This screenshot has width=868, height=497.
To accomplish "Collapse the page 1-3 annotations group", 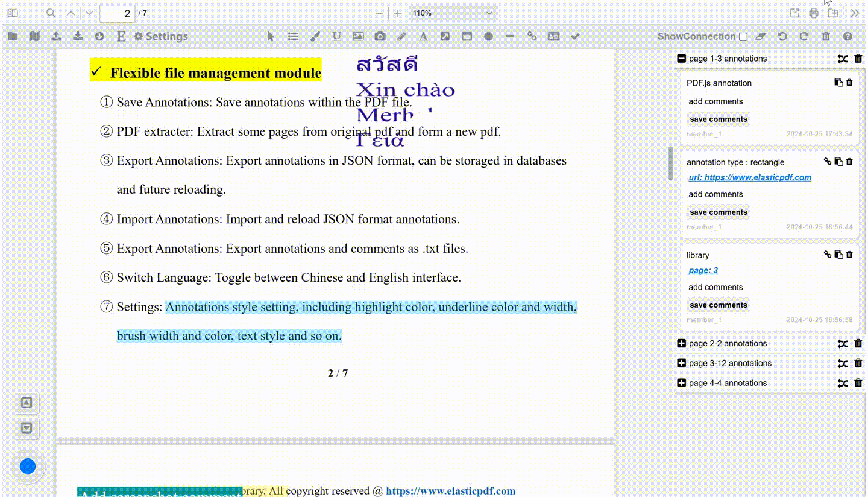I will click(x=681, y=59).
